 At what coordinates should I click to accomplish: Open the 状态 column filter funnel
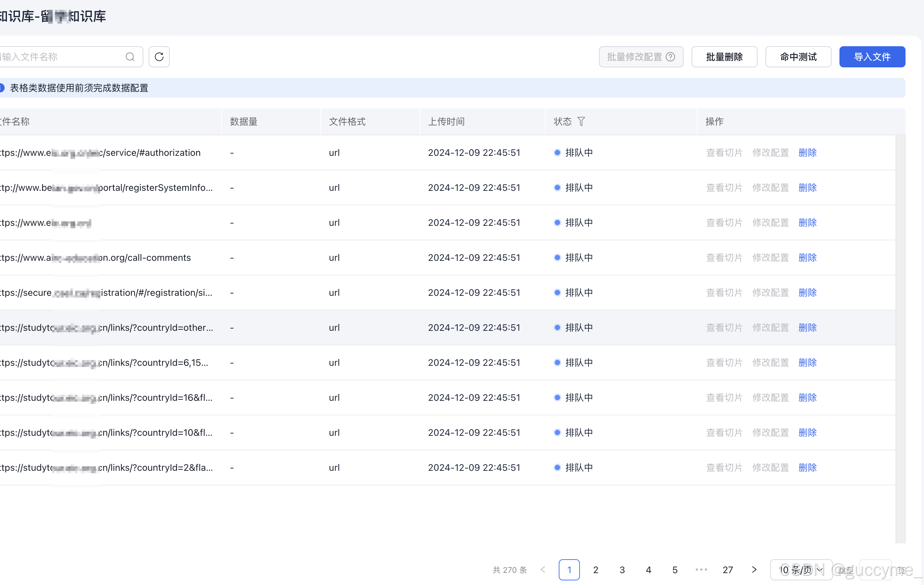(582, 121)
